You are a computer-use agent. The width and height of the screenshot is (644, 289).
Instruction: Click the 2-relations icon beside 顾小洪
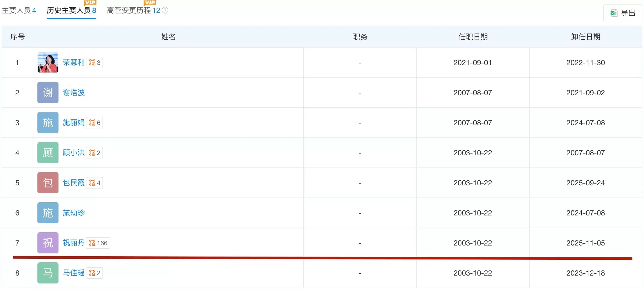click(94, 153)
